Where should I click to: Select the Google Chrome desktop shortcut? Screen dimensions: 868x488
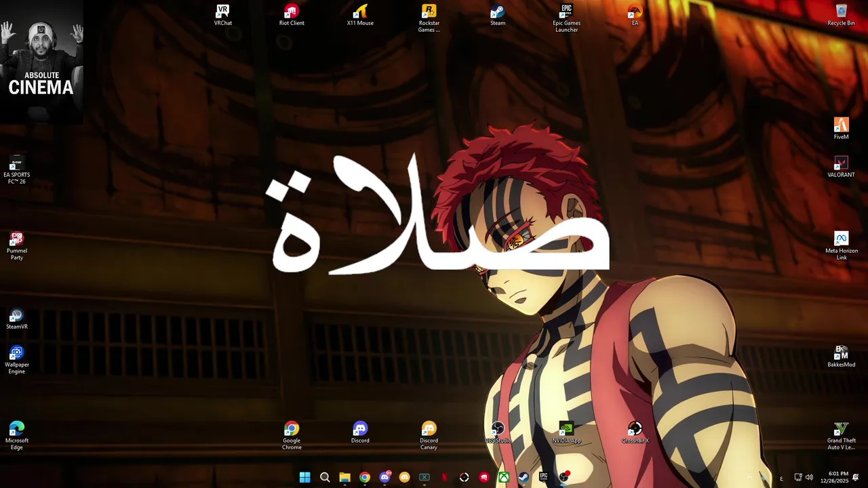292,436
